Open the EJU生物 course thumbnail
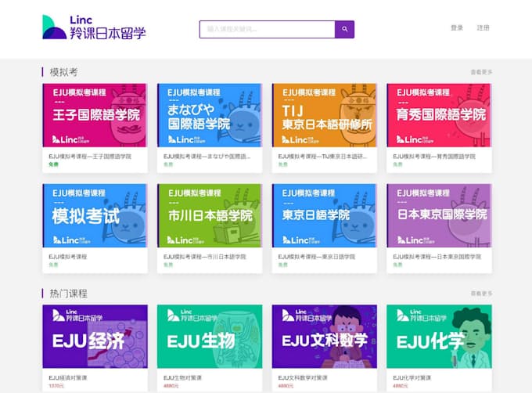The image size is (532, 393). tap(210, 337)
